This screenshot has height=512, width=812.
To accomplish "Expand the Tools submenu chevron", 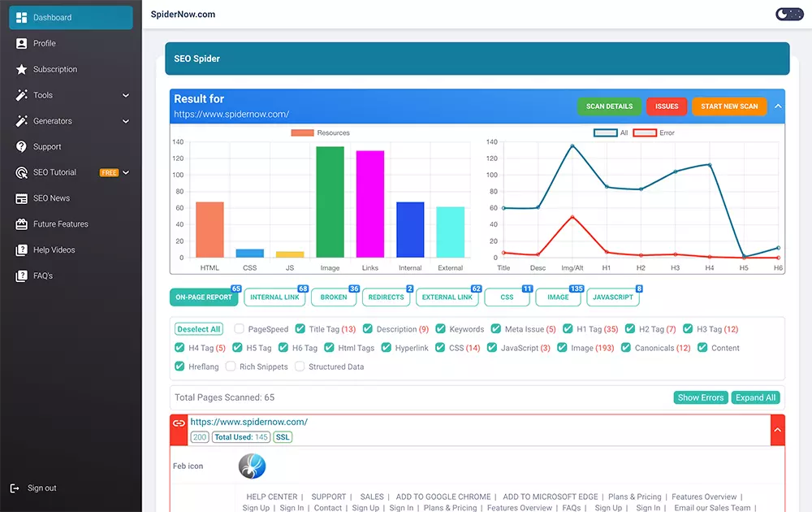I will [126, 95].
